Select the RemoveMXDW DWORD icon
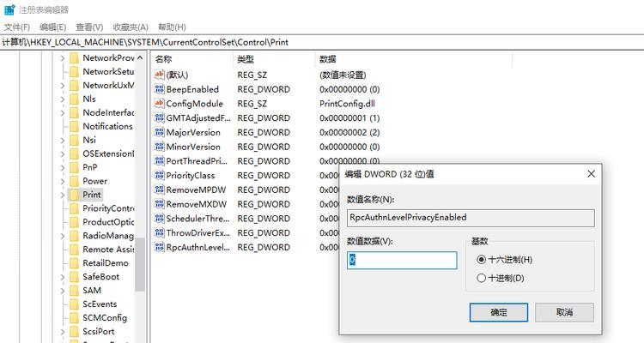This screenshot has height=343, width=644. [160, 204]
